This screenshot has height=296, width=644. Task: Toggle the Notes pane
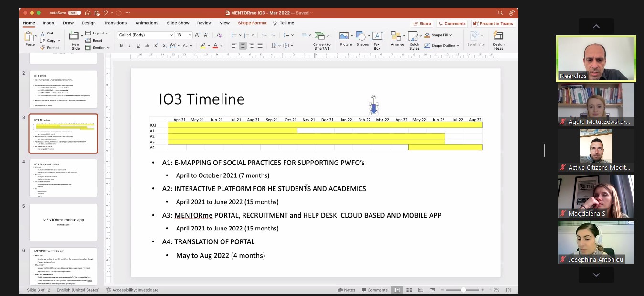point(347,290)
